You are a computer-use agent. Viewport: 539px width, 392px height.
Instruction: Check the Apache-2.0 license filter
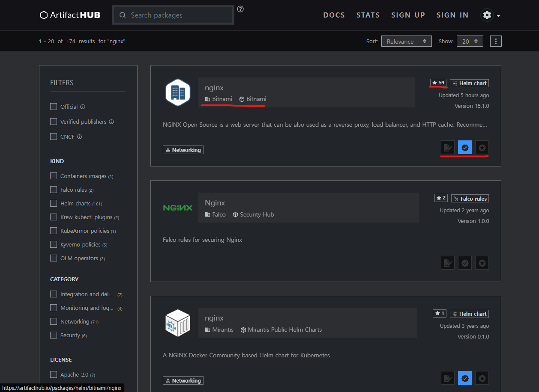coord(54,374)
